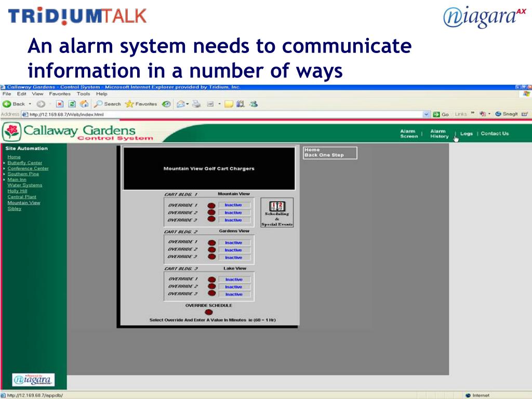Expand the Butterfly Center tree node
Image resolution: width=532 pixels, height=399 pixels.
[x=4, y=163]
